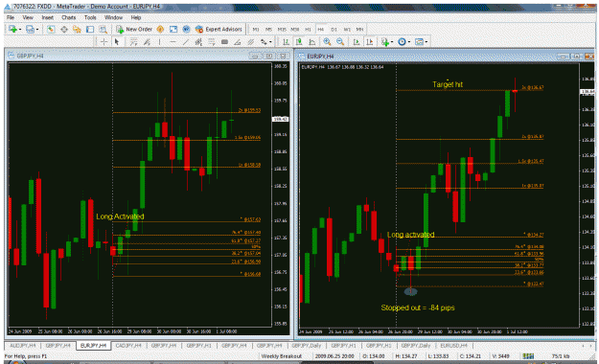
Task: Click the 'Target hit' chart label
Action: point(448,84)
